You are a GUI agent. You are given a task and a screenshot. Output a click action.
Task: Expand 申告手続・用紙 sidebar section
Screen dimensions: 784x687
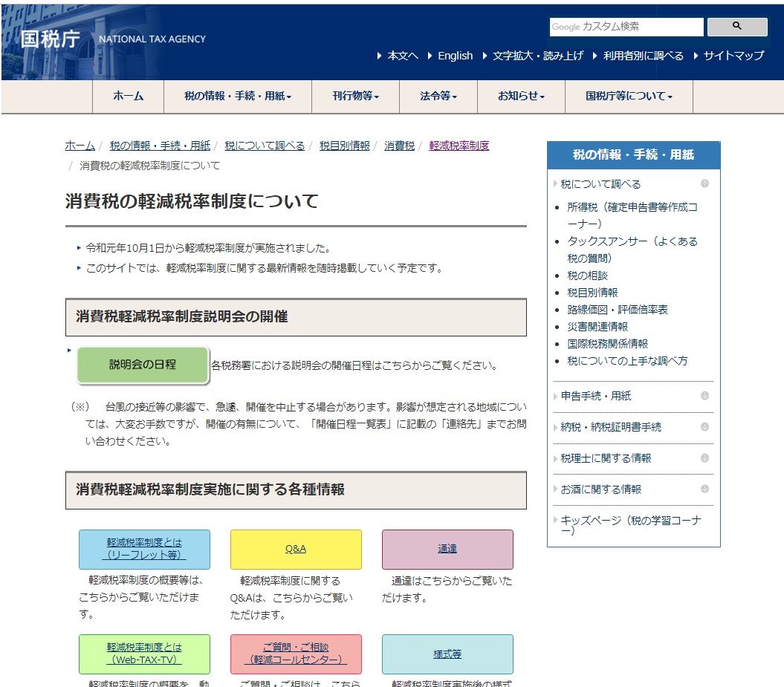(x=596, y=396)
